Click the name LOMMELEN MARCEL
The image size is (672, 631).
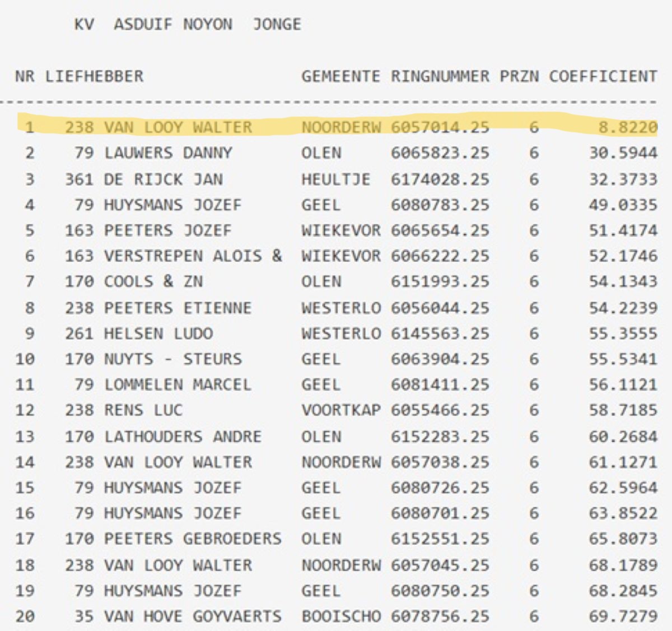(x=178, y=384)
